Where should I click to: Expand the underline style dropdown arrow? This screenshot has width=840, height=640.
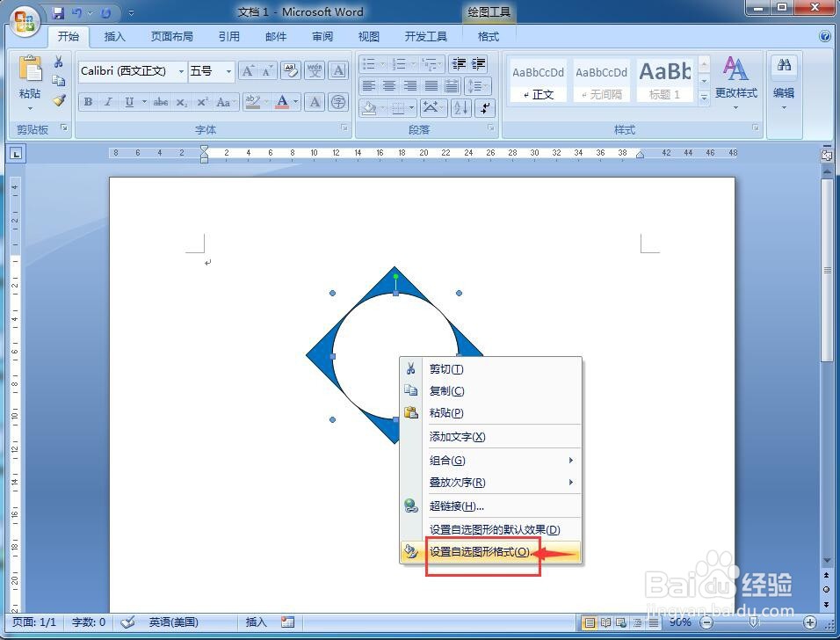pos(144,102)
